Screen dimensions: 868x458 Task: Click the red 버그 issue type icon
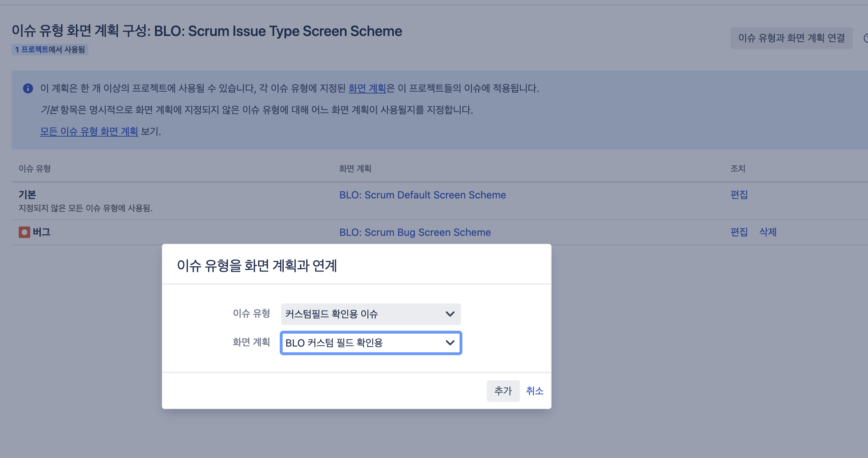(x=24, y=232)
